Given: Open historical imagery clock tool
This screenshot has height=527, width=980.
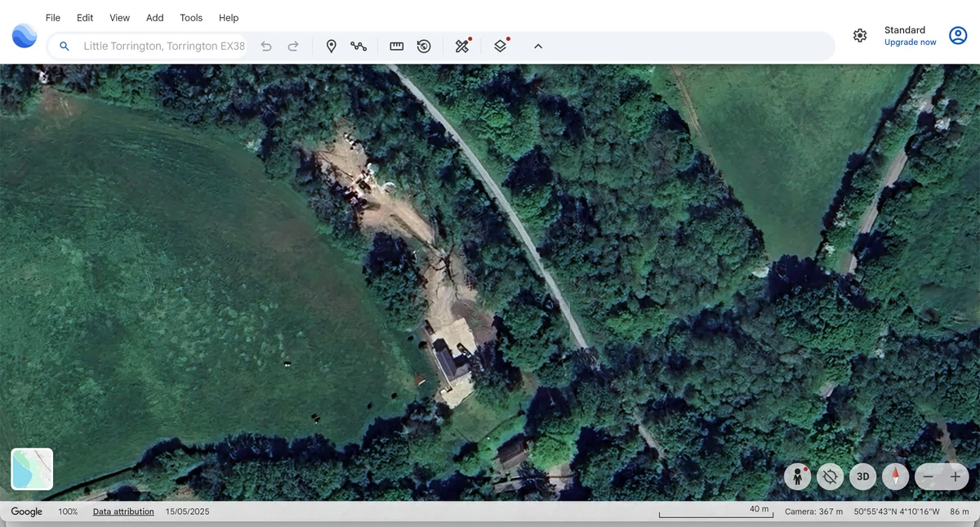Looking at the screenshot, I should pos(424,47).
